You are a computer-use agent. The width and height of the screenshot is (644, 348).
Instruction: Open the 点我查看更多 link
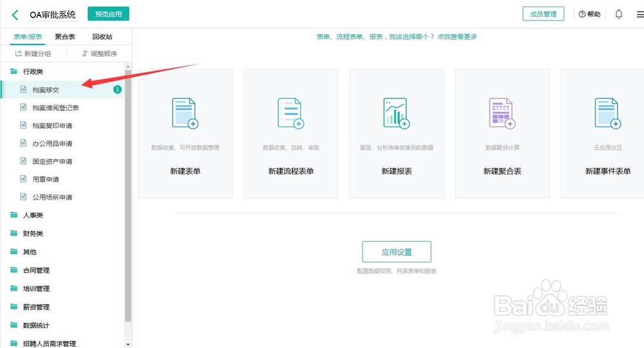click(x=457, y=37)
